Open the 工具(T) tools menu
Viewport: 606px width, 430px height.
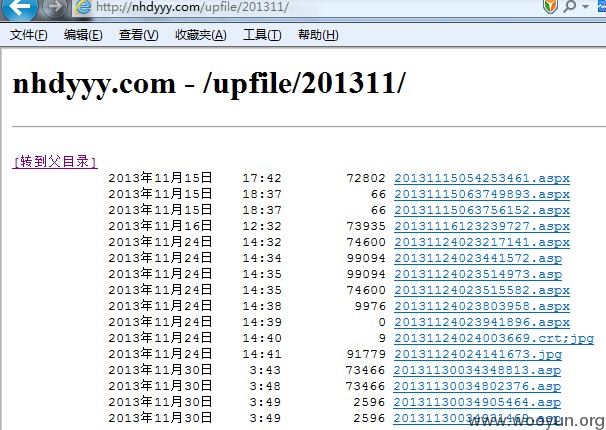coord(262,35)
